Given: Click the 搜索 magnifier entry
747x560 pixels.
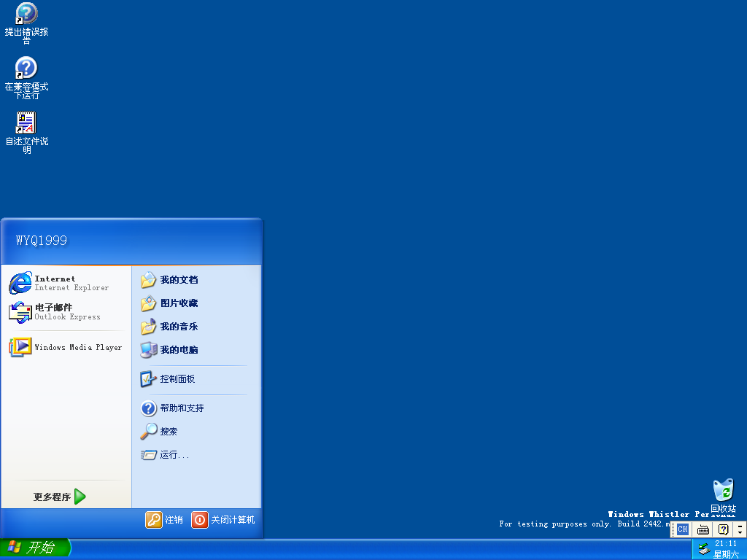Looking at the screenshot, I should 196,432.
